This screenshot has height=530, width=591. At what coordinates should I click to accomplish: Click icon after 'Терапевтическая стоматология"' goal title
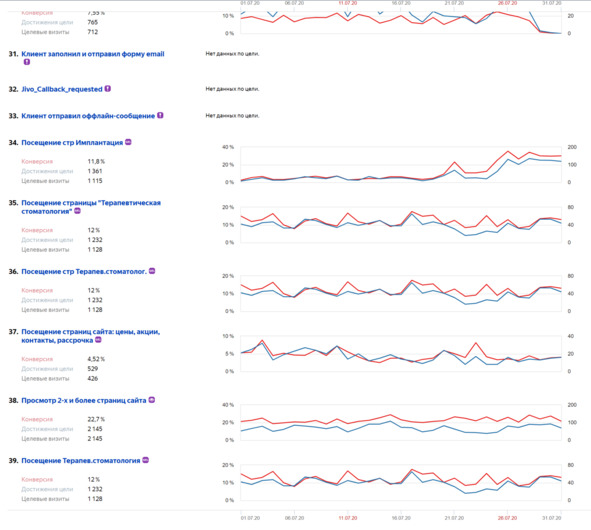click(x=77, y=211)
